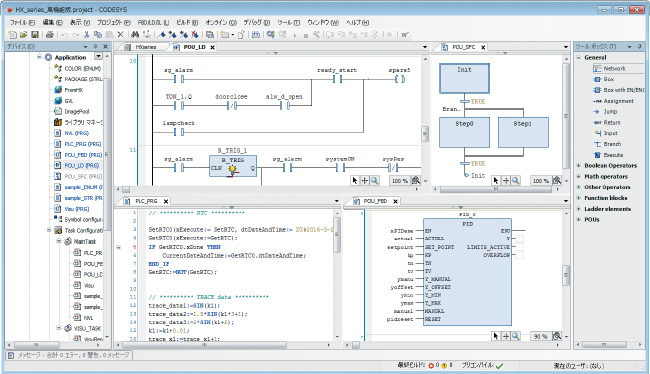650x374 pixels.
Task: Select the Init step in SFC editor
Action: (x=464, y=78)
